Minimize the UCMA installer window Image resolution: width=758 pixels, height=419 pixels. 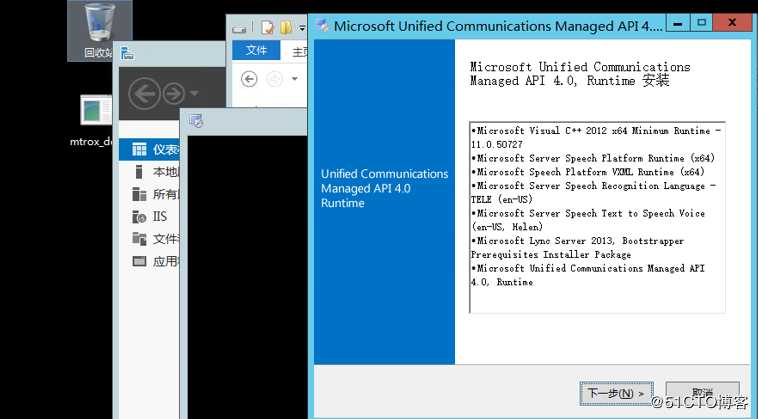[678, 23]
